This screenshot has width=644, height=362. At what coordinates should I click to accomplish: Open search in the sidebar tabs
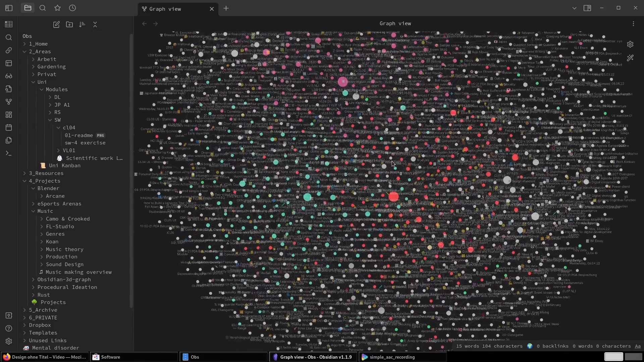tap(43, 8)
